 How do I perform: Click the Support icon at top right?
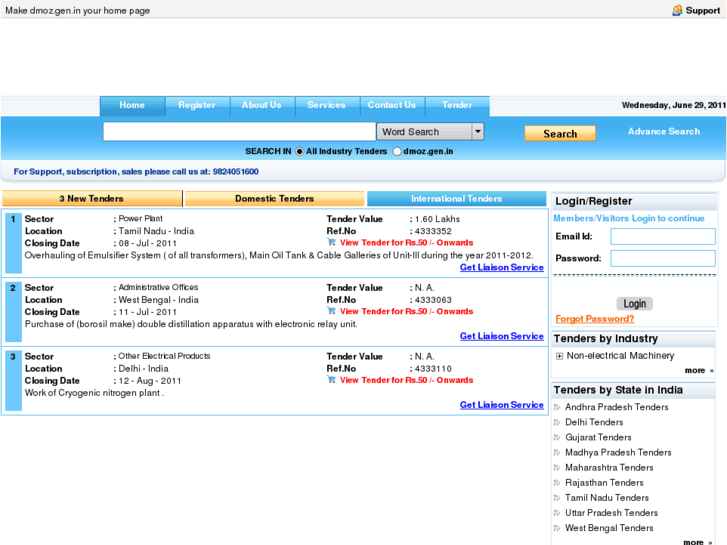click(x=677, y=10)
